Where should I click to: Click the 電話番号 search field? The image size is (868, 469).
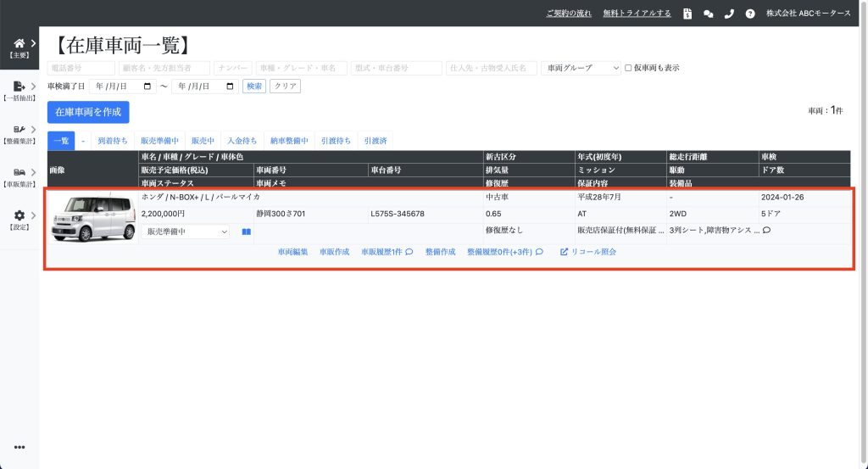[81, 68]
